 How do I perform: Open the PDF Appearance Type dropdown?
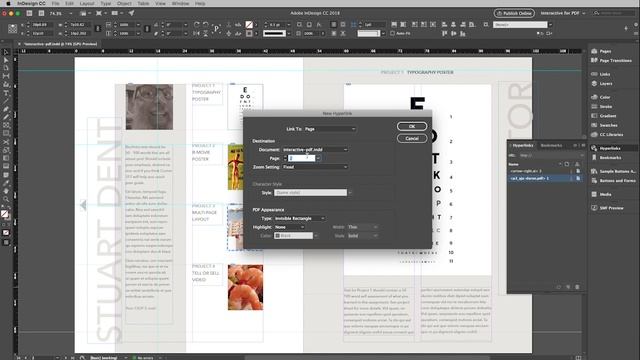(x=300, y=218)
